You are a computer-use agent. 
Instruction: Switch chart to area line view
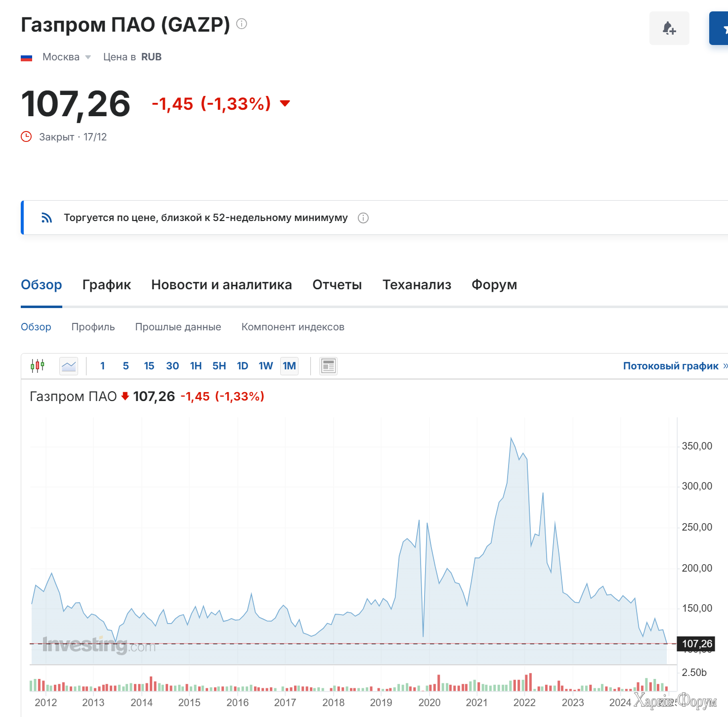pos(69,366)
